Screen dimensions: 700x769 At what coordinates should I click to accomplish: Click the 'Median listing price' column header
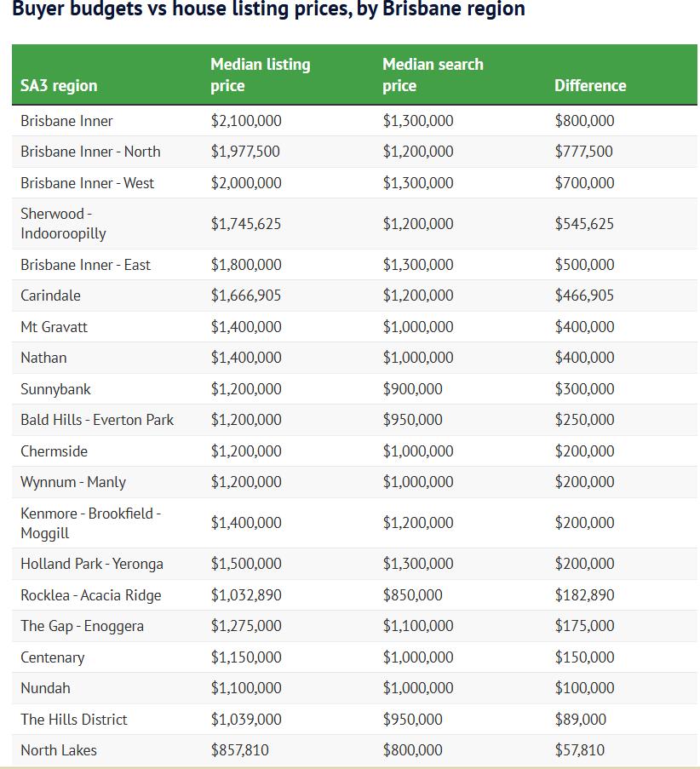click(260, 75)
